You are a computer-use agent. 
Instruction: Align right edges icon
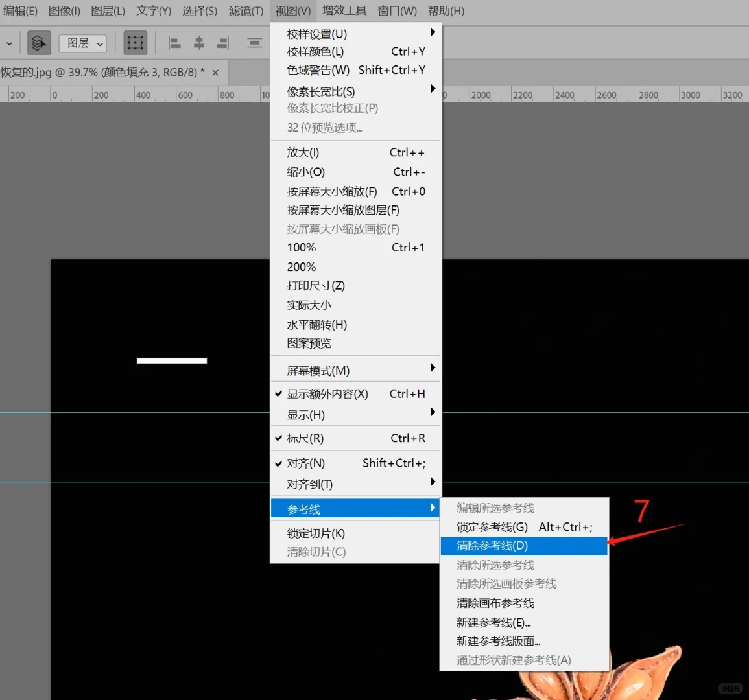[222, 43]
